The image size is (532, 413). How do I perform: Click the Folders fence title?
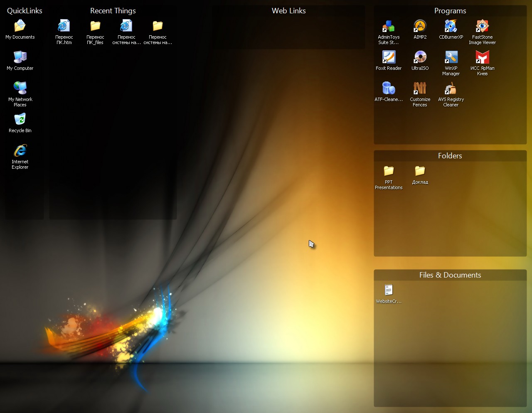(x=450, y=156)
